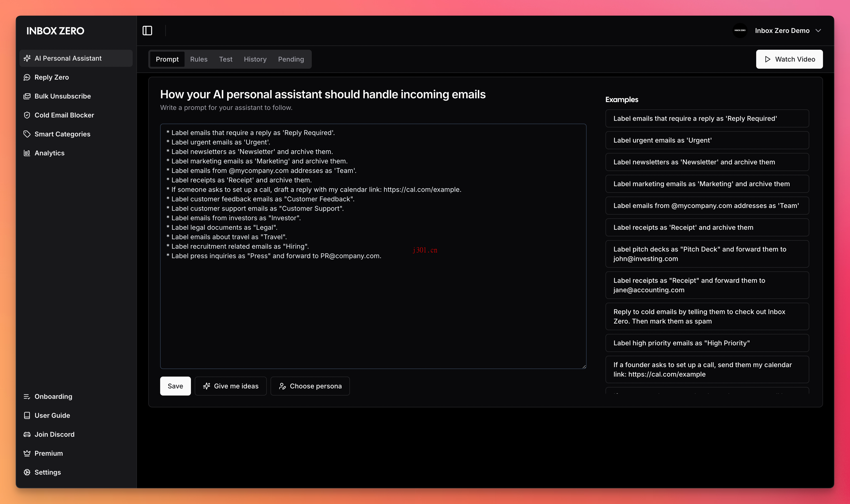Click the Settings gear icon
This screenshot has height=504, width=850.
point(27,472)
